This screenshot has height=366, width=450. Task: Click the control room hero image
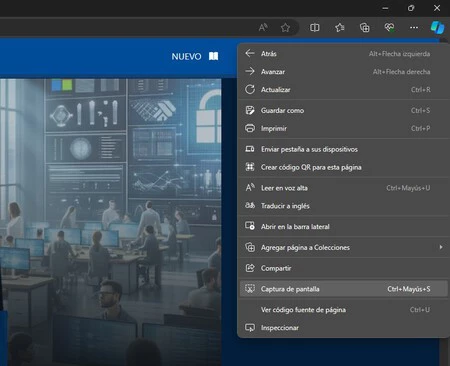pos(110,222)
